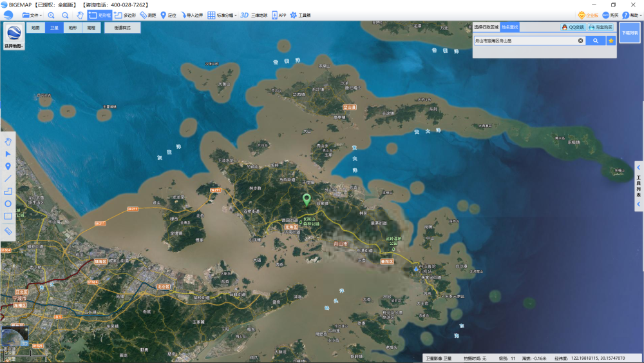Viewport: 644px width, 363px height.
Task: Click the ruler measure tool in left sidebar
Action: pyautogui.click(x=8, y=230)
